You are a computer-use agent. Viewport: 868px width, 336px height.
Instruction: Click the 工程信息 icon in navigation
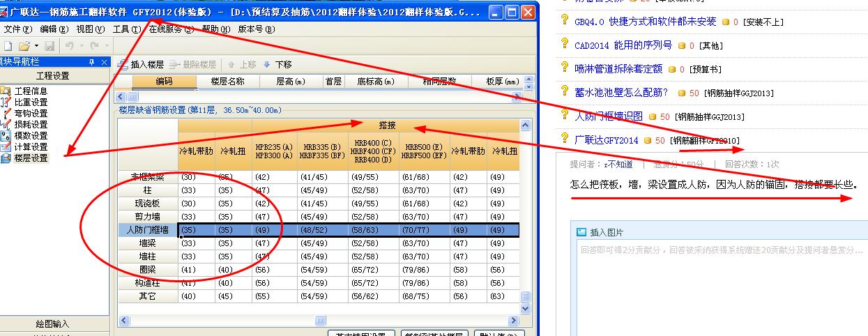point(6,91)
